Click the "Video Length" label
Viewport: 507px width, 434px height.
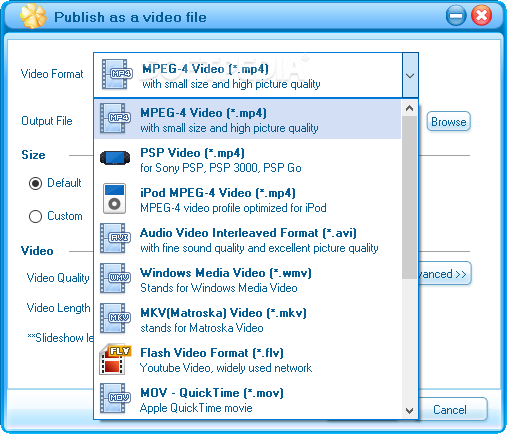(58, 308)
